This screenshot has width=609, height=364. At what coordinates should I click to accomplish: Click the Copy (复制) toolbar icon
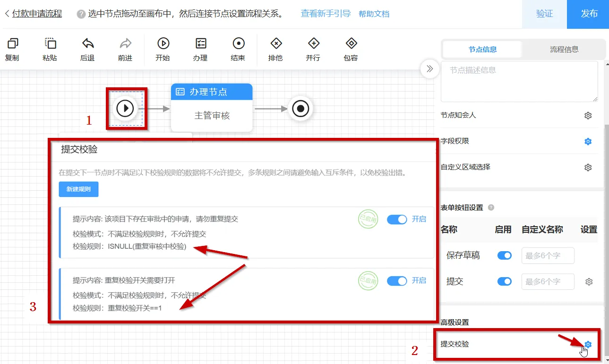(x=12, y=44)
